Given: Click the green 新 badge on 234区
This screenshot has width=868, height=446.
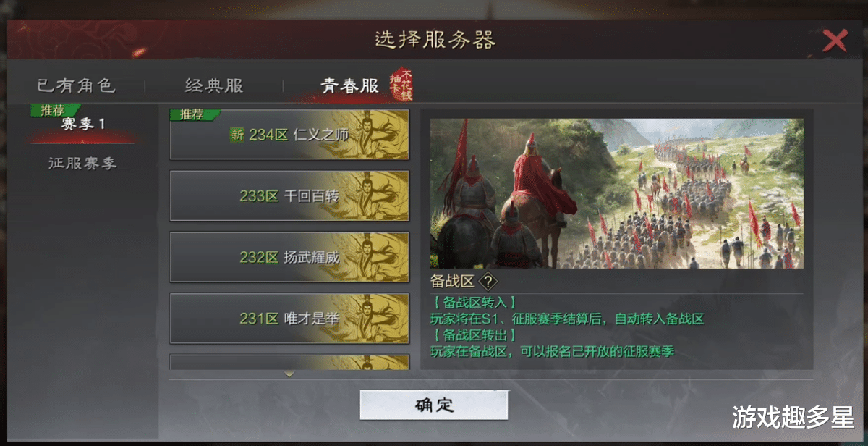Looking at the screenshot, I should pyautogui.click(x=237, y=135).
